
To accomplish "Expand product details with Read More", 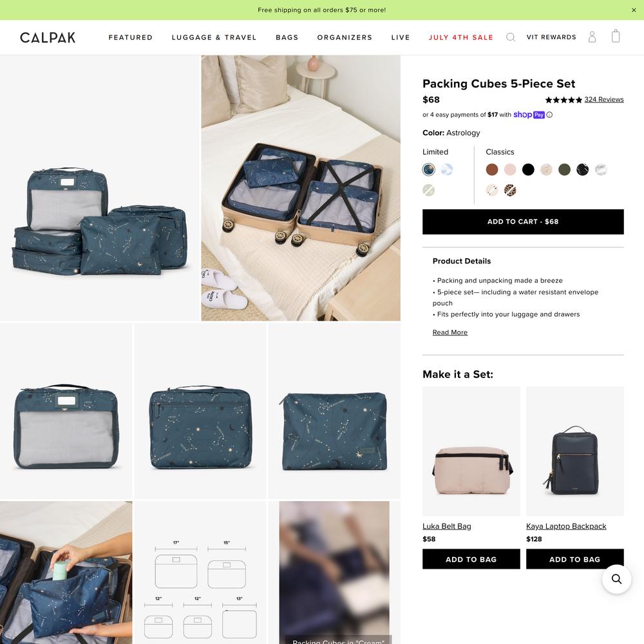I will (x=450, y=332).
